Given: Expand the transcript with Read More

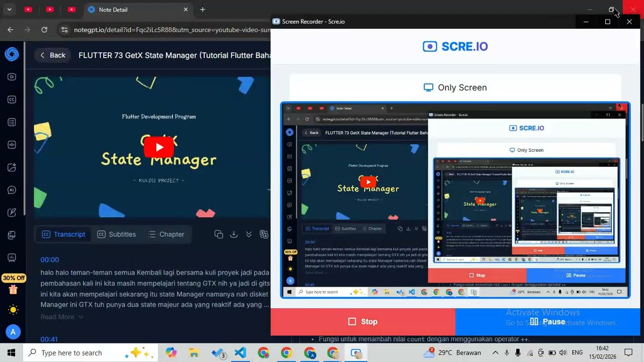Looking at the screenshot, I should tap(62, 317).
